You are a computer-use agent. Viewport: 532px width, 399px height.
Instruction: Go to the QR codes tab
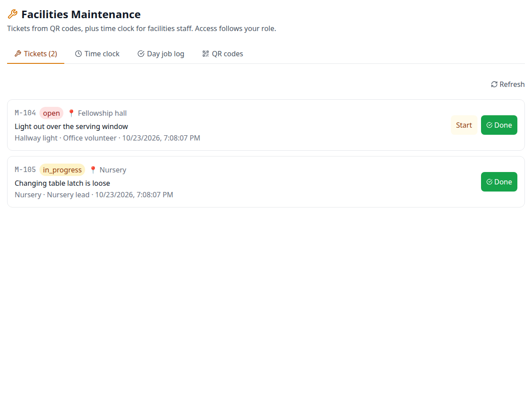point(223,54)
